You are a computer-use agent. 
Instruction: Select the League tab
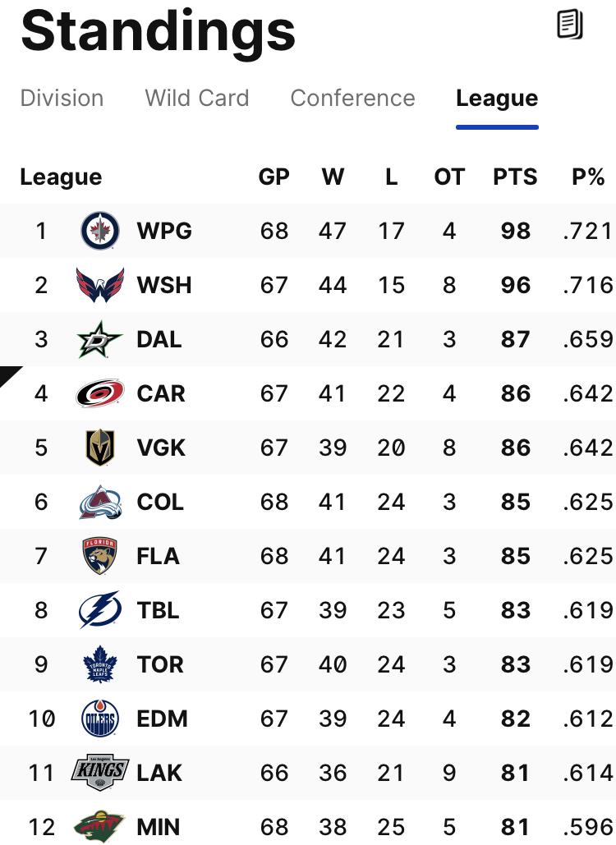pos(497,98)
